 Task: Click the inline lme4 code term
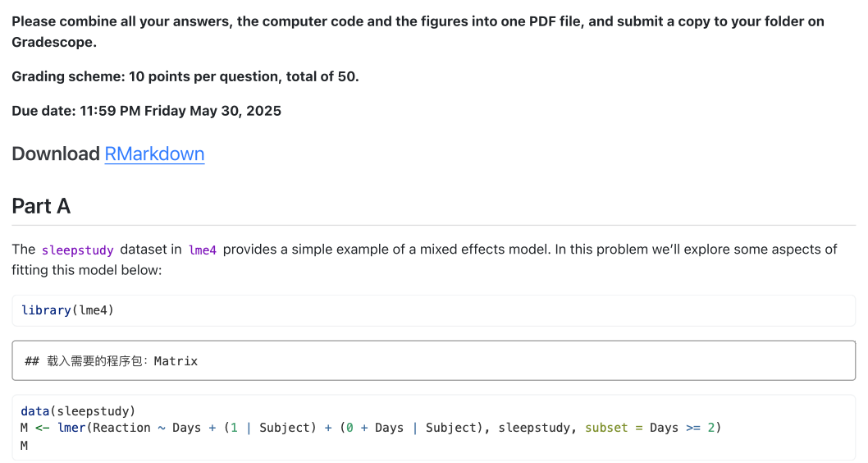202,250
